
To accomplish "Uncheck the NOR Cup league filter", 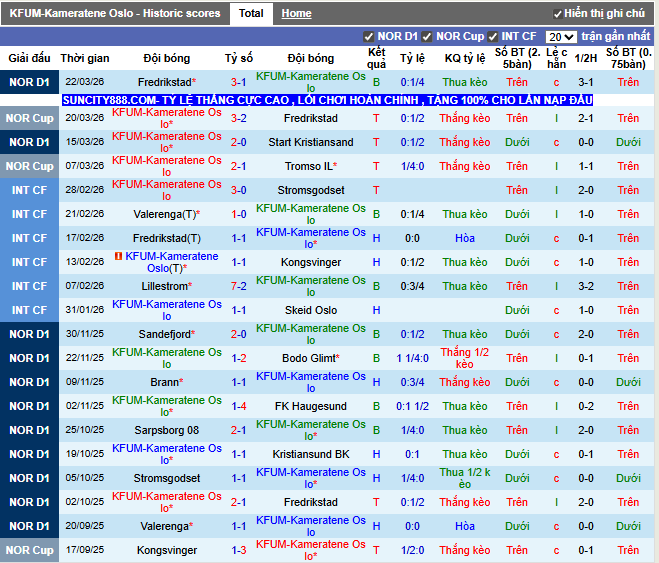I will pos(426,36).
